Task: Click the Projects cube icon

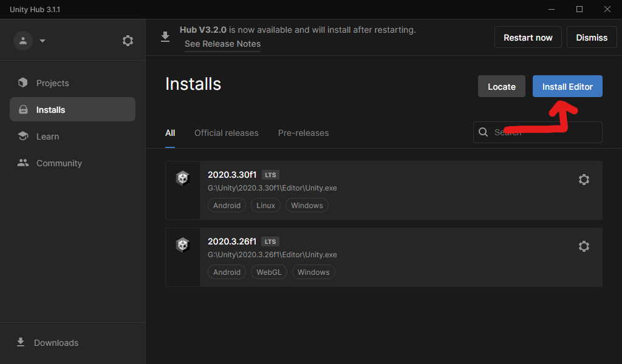Action: 23,83
